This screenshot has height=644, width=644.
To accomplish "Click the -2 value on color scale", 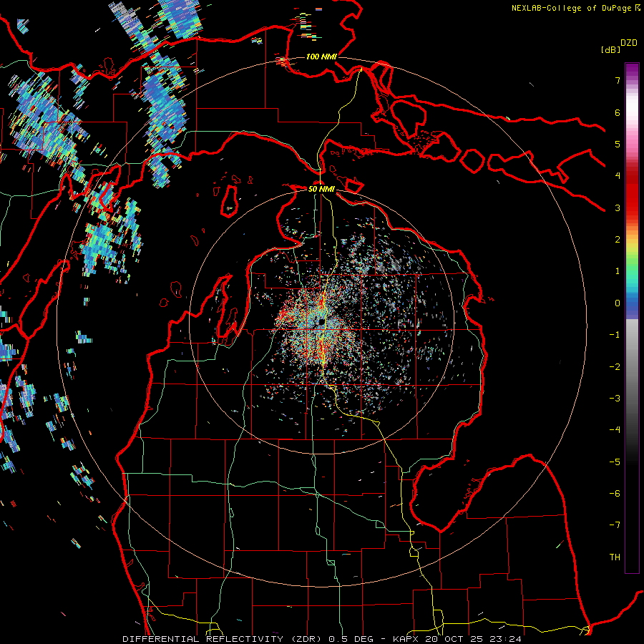I will point(615,366).
